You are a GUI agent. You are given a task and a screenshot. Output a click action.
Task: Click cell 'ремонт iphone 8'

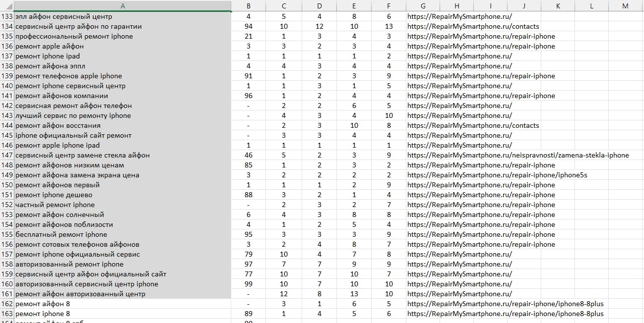click(123, 314)
